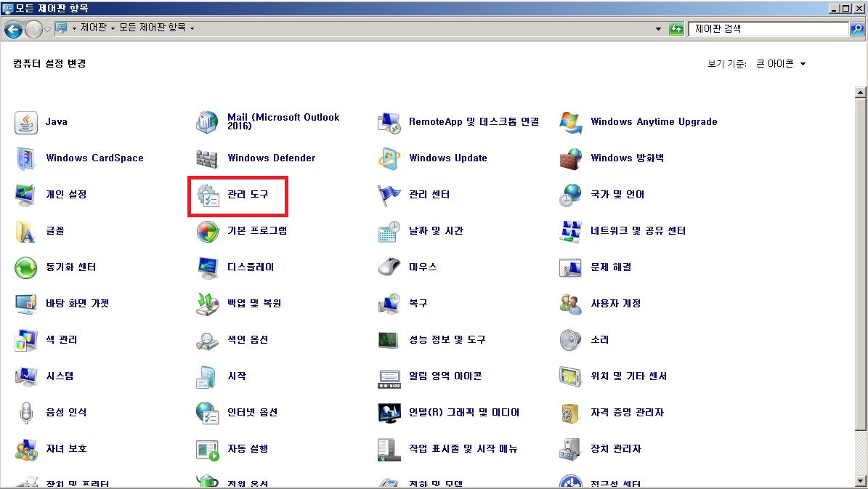Open 복구 icon
Viewport: 868px width, 489px height.
(389, 304)
